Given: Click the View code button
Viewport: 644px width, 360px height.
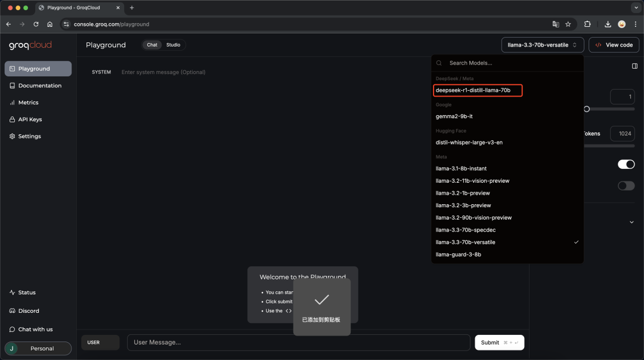Looking at the screenshot, I should pyautogui.click(x=614, y=45).
